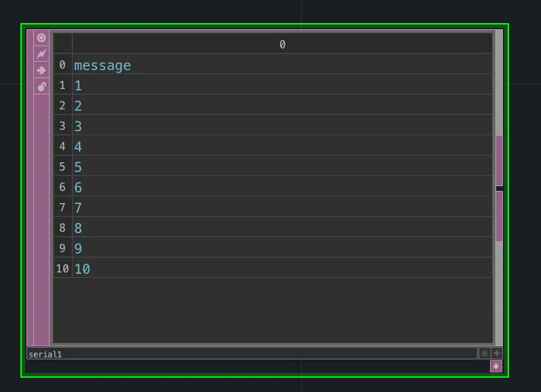541x392 pixels.
Task: Click the lightning bolt Clone Immune flag
Action: point(41,54)
